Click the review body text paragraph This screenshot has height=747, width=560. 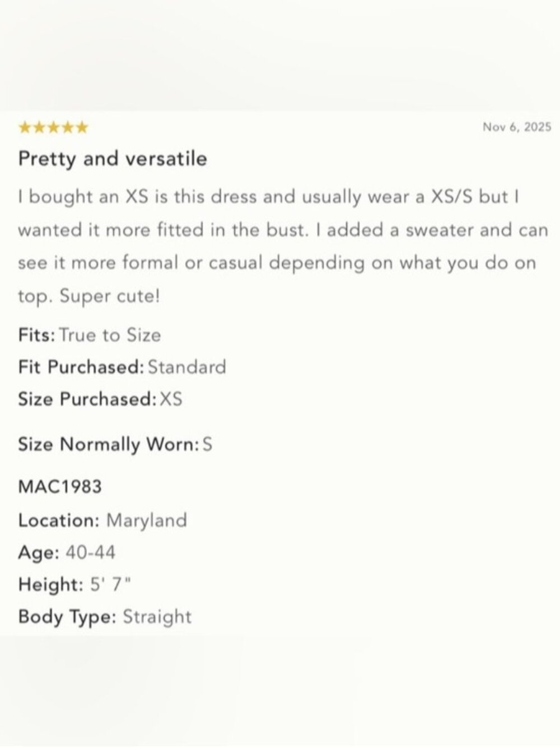[283, 246]
